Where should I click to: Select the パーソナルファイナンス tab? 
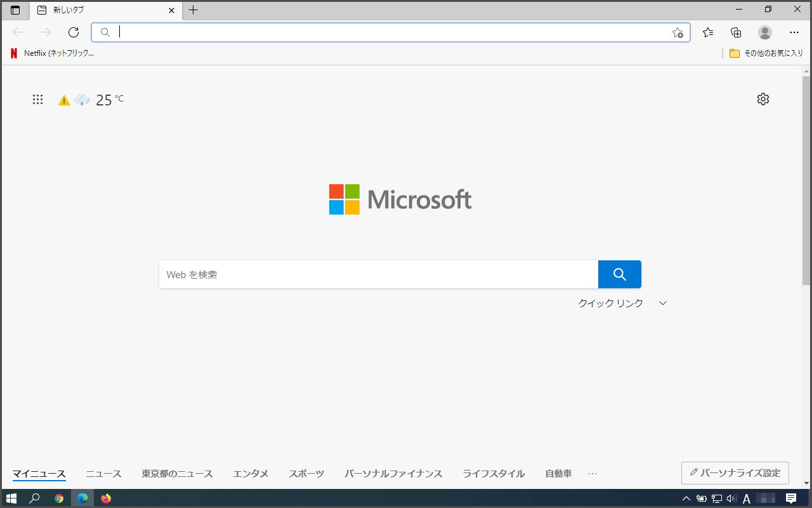tap(393, 474)
